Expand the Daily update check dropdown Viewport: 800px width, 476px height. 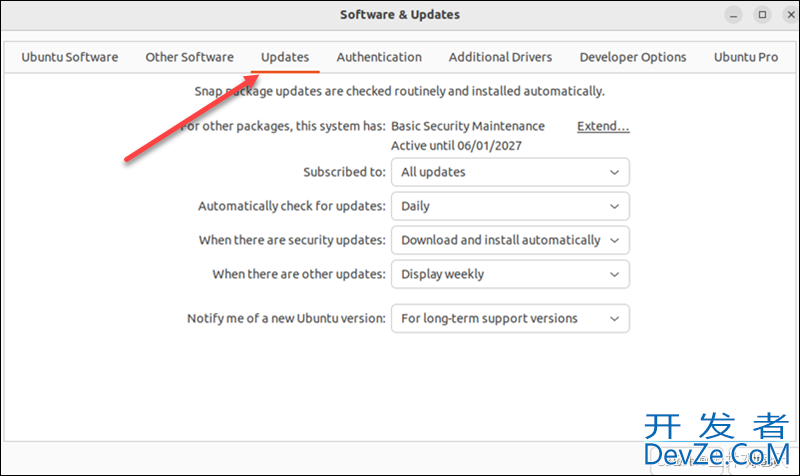tap(510, 206)
